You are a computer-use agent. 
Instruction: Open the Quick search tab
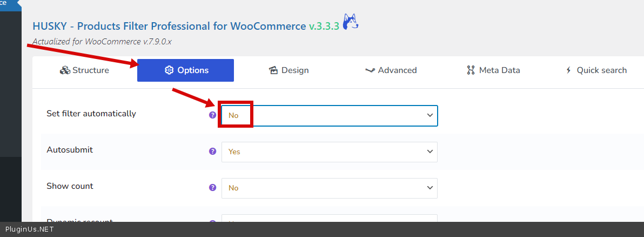596,70
